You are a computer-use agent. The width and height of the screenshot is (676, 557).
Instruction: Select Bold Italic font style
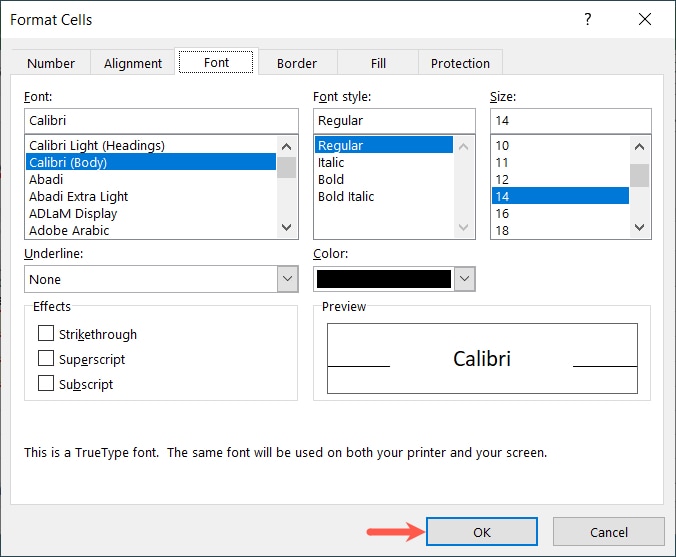pos(384,196)
